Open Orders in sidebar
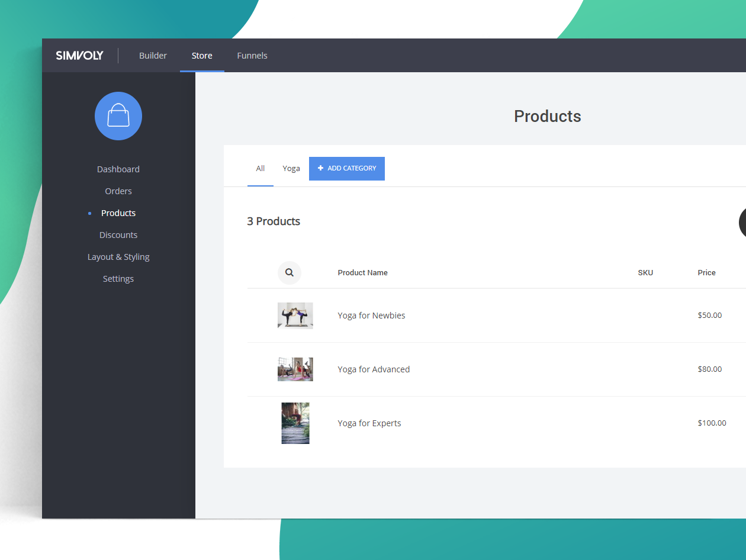 [x=118, y=191]
